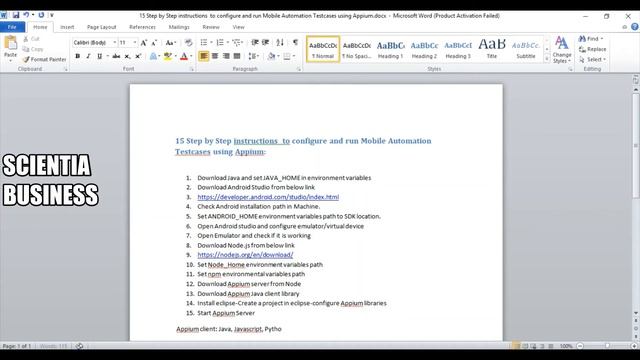The width and height of the screenshot is (640, 360).
Task: Switch to Print Layout view in status bar
Action: point(516,346)
